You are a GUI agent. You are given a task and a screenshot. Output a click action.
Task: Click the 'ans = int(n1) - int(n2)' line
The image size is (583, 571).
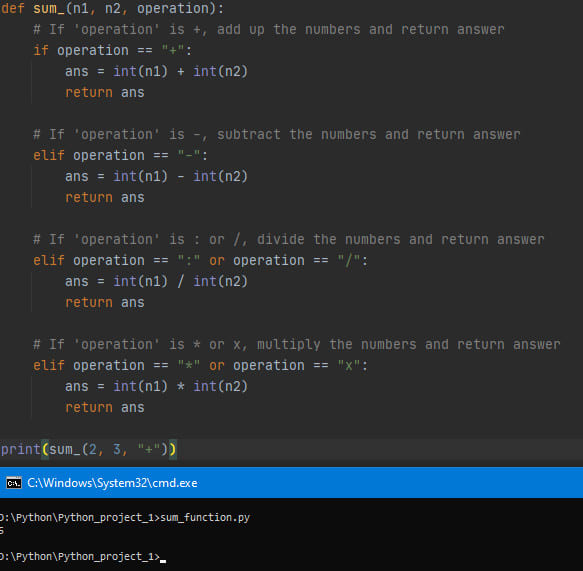156,176
